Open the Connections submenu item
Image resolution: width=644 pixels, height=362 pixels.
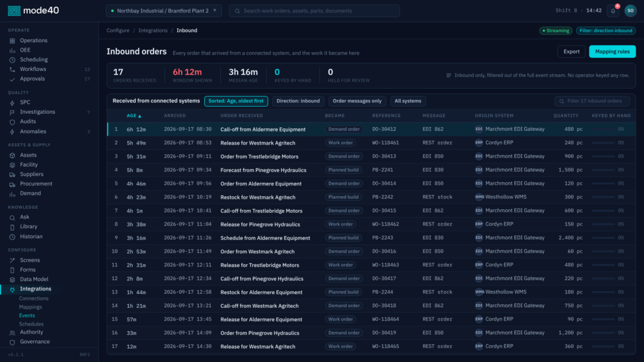pyautogui.click(x=34, y=299)
